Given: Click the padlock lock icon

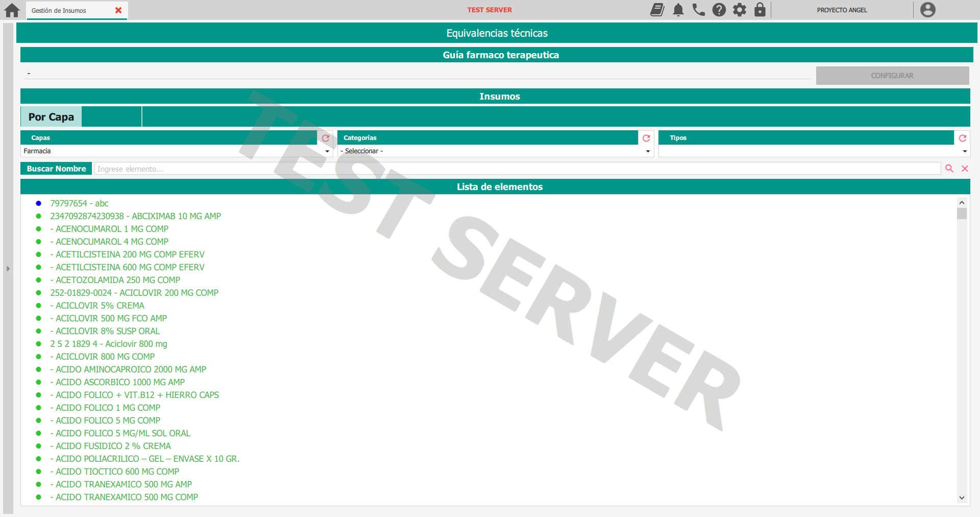Looking at the screenshot, I should [759, 10].
